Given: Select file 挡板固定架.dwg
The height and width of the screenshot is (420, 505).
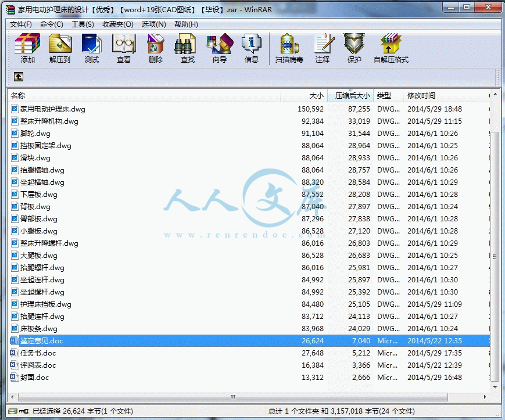Looking at the screenshot, I should pos(45,145).
